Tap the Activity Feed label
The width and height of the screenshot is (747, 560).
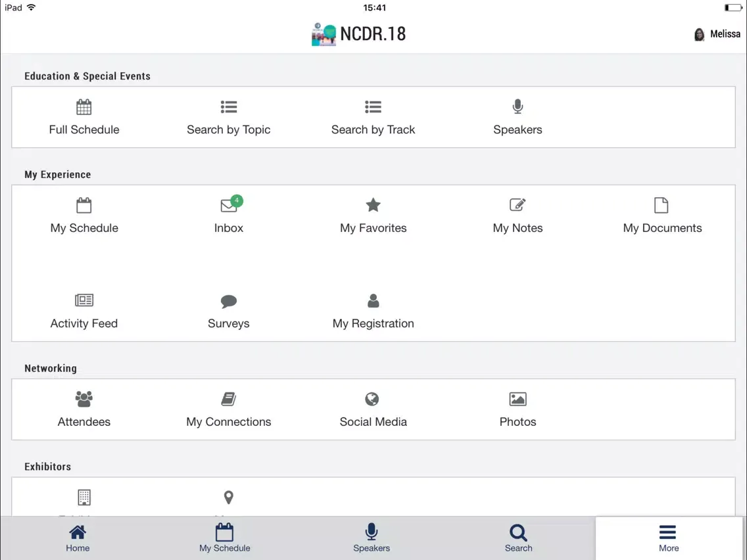(x=84, y=323)
